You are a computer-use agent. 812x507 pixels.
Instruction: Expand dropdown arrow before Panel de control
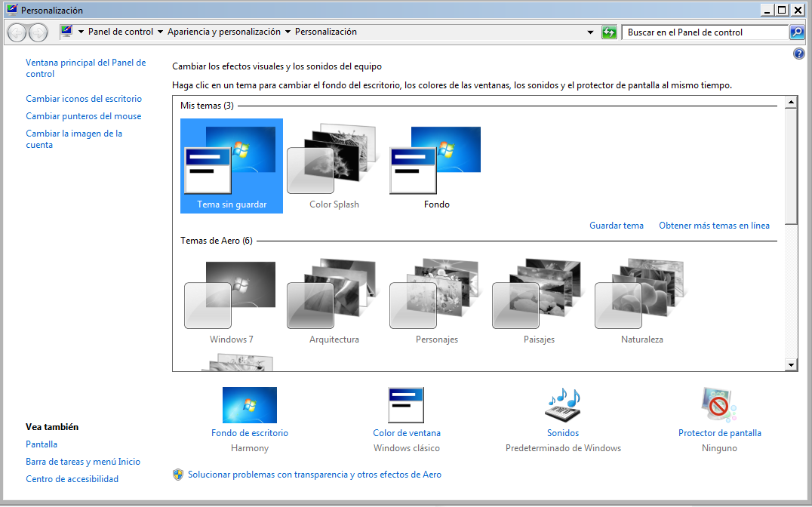point(81,32)
